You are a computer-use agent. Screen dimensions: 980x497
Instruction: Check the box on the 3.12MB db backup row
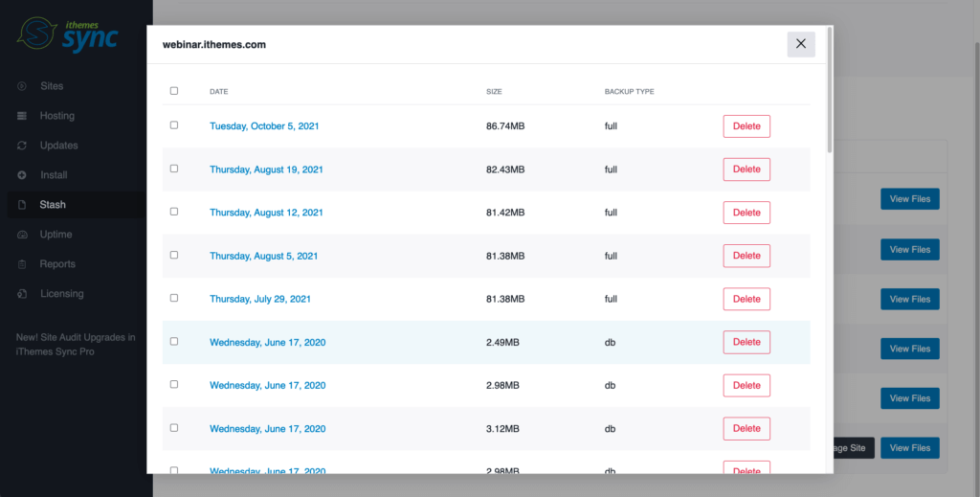pos(174,428)
